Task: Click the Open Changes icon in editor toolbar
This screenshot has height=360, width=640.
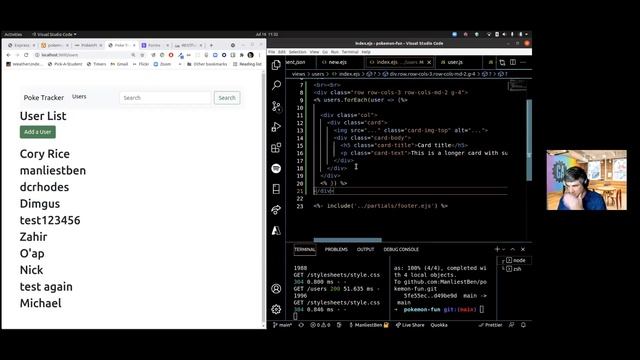Action: click(x=502, y=62)
